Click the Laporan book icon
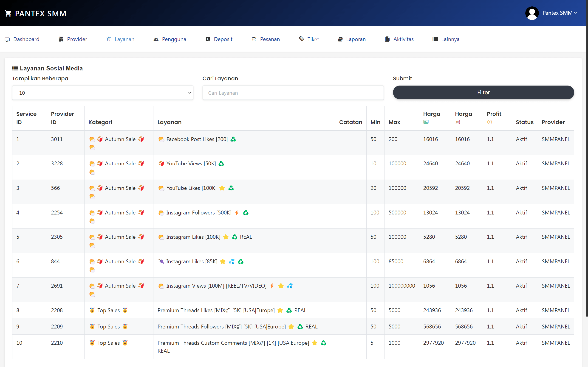The width and height of the screenshot is (588, 367). click(x=340, y=39)
